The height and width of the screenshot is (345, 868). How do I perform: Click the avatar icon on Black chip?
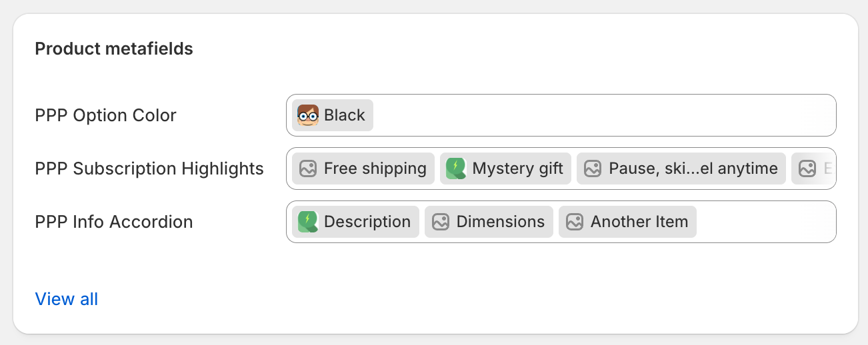307,115
